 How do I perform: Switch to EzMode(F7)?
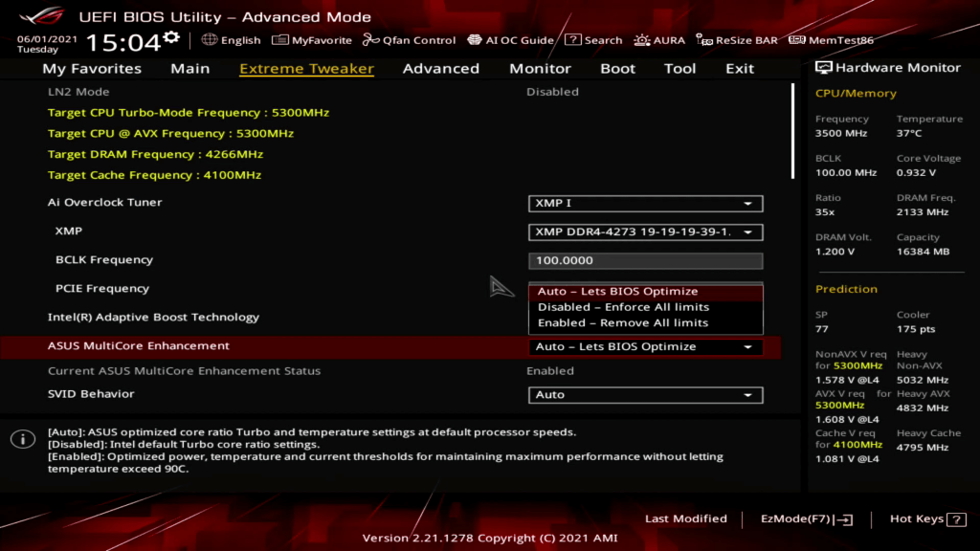click(806, 518)
